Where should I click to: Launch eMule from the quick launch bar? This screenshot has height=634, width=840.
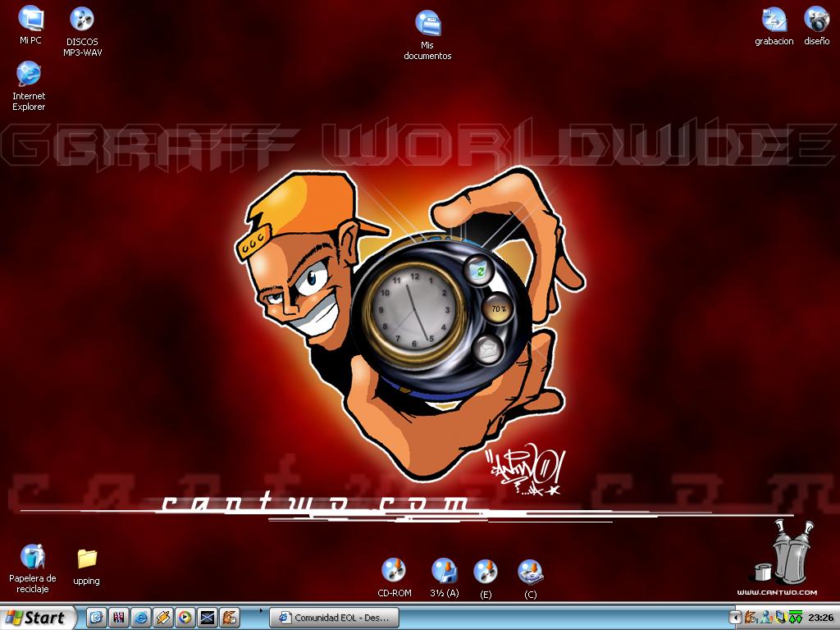click(230, 618)
